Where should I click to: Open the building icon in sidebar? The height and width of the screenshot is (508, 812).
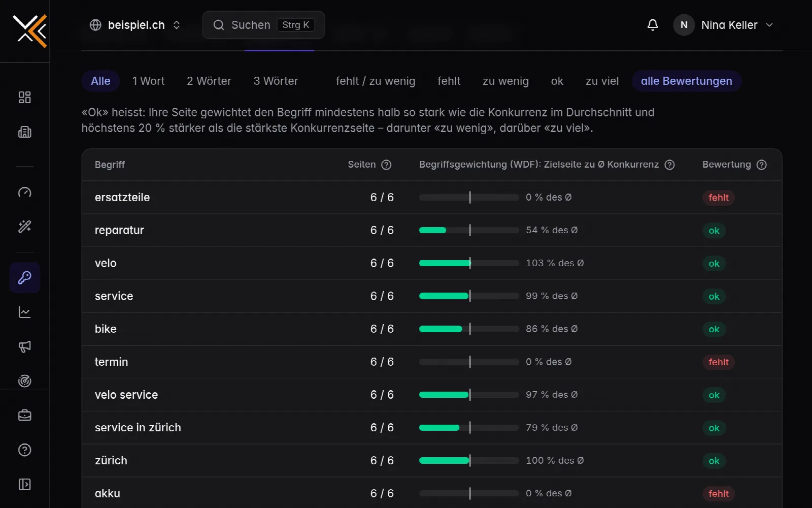(24, 132)
